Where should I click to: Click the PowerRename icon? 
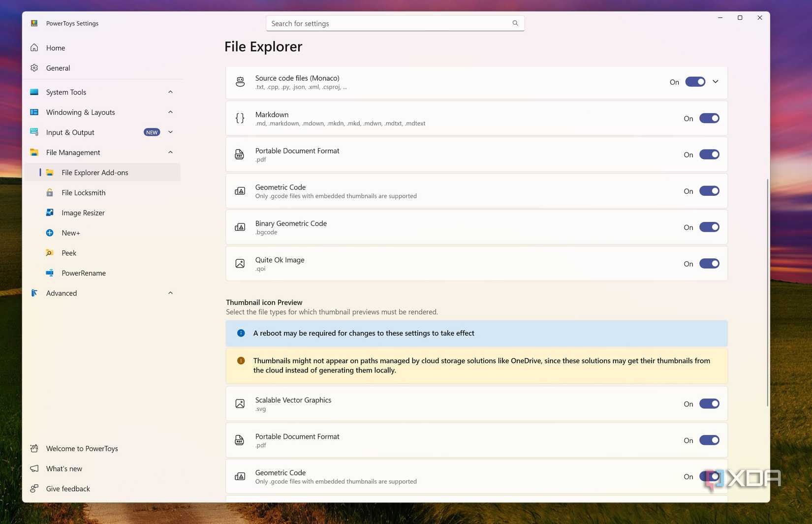point(50,273)
